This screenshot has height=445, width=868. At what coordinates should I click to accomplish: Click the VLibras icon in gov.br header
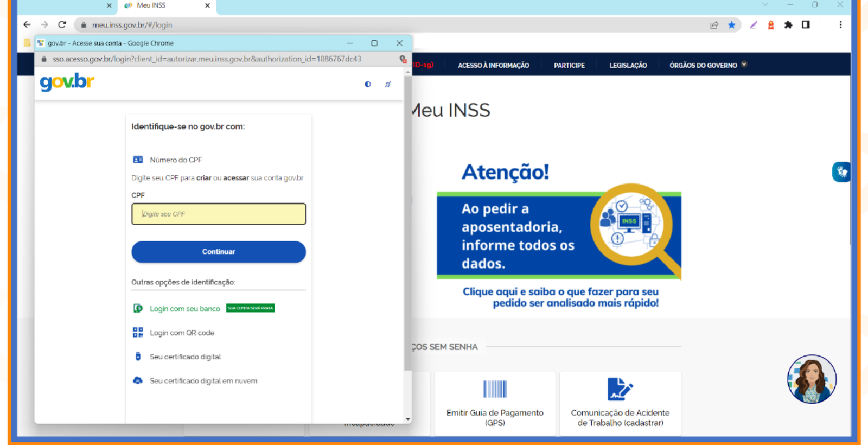[x=388, y=84]
